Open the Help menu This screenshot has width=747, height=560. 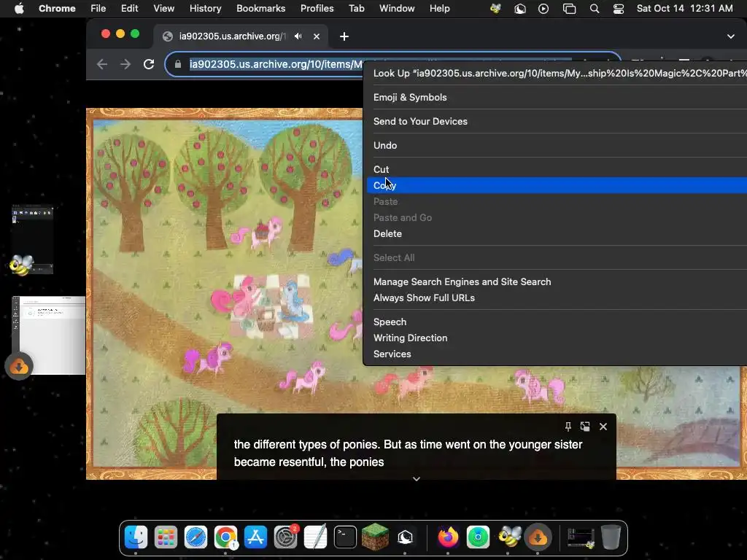[439, 8]
